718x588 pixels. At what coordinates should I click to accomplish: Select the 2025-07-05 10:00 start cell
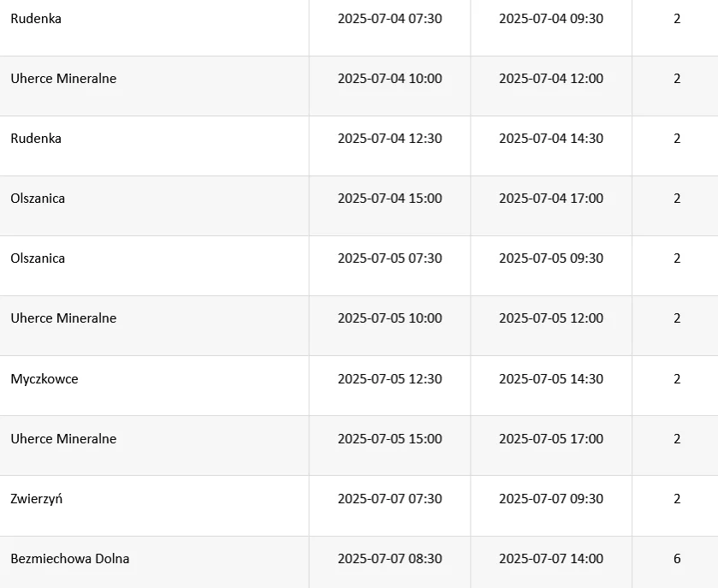[389, 318]
